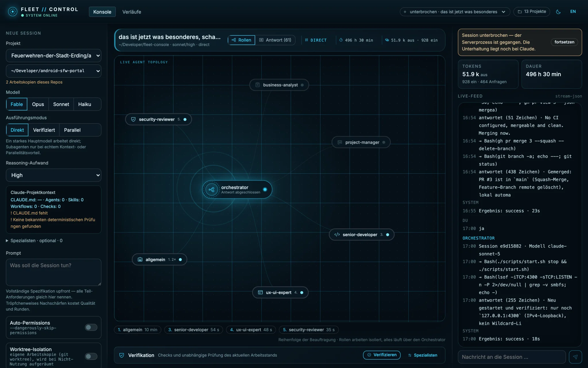Image resolution: width=588 pixels, height=368 pixels.
Task: Click the 3. senior-developer 54 s chip
Action: 194,330
